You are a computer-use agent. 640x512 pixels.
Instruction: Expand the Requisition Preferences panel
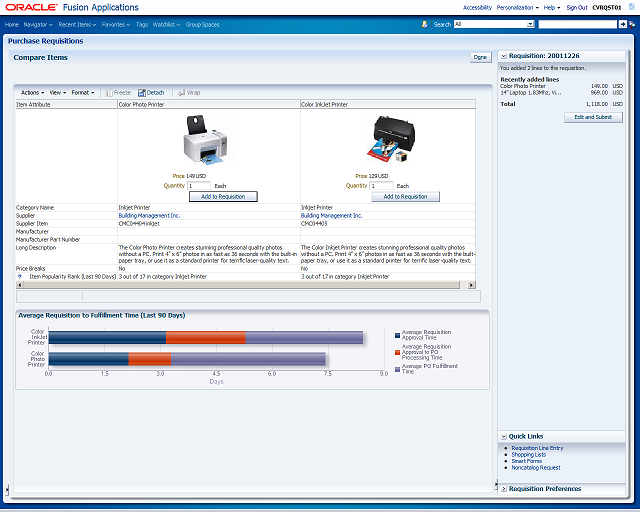click(x=504, y=489)
